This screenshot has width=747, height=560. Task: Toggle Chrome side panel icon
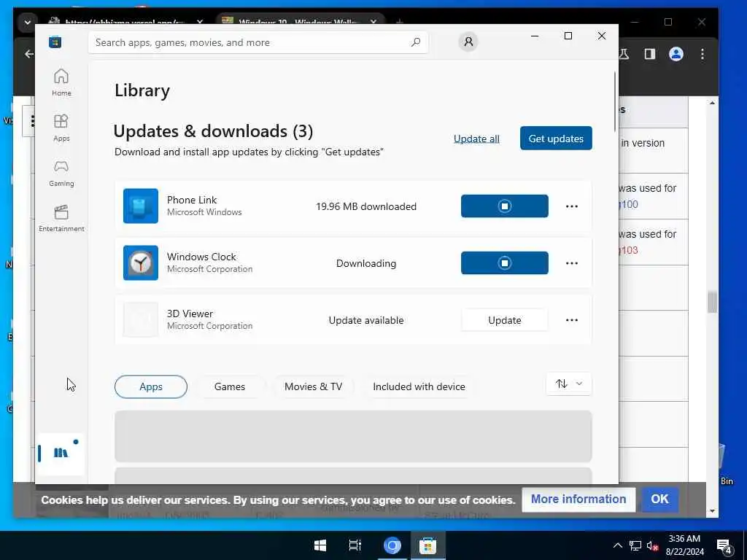coord(650,54)
